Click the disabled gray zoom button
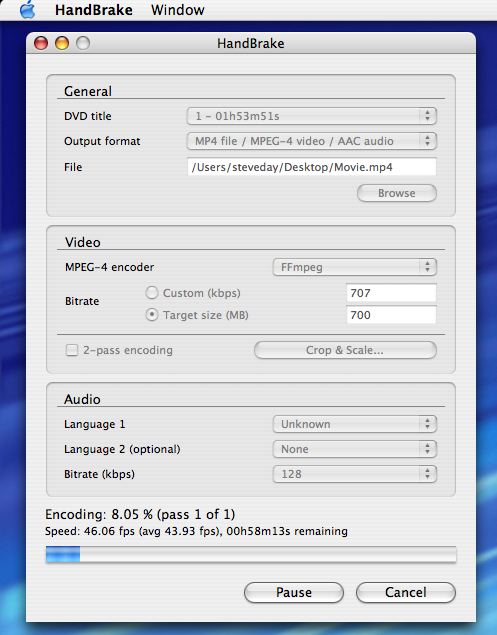Image resolution: width=497 pixels, height=635 pixels. click(83, 43)
